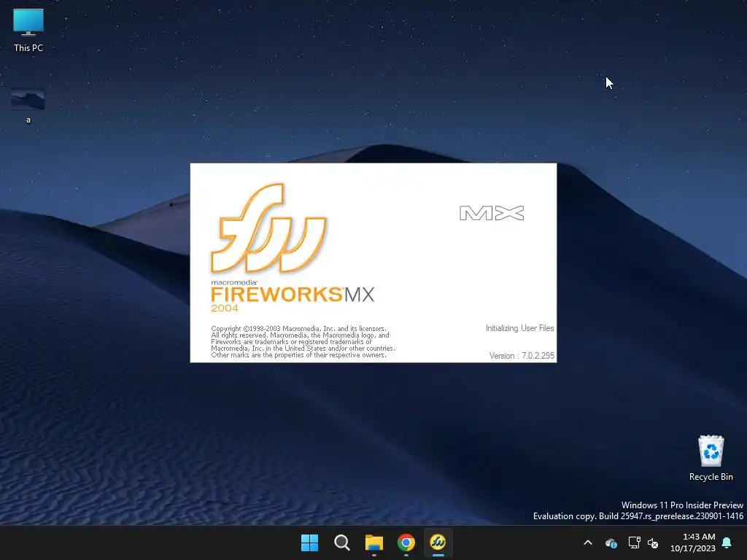Click the Version 7.0.2.295 text

pos(522,356)
